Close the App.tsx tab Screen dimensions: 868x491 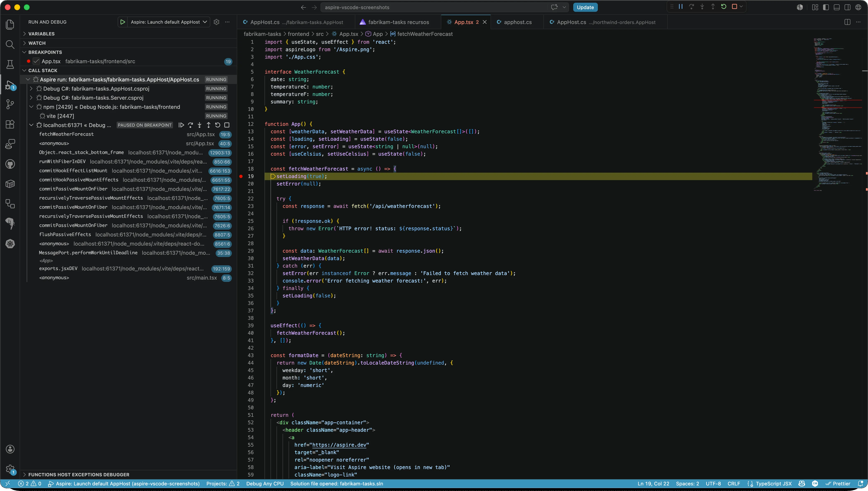pos(485,22)
